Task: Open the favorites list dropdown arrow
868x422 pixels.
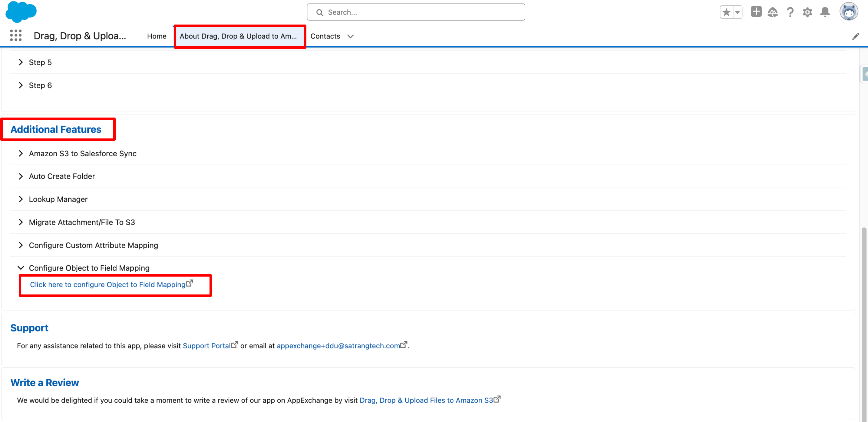Action: point(738,12)
